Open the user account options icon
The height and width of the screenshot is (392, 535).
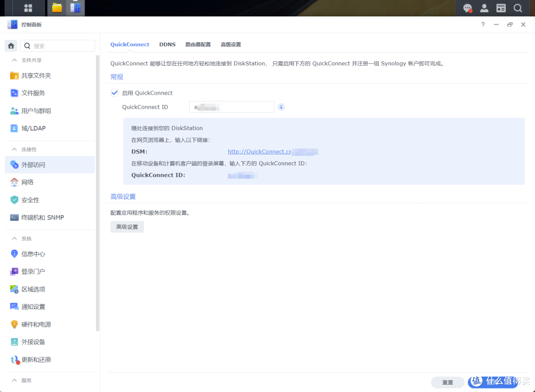tap(484, 8)
